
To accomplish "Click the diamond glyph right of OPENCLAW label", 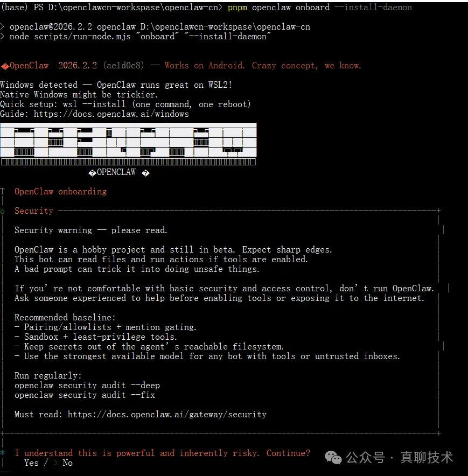I will tap(145, 173).
